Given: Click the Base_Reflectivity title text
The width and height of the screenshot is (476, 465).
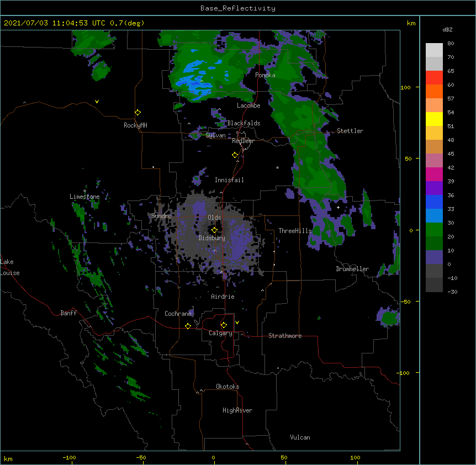Looking at the screenshot, I should point(238,8).
